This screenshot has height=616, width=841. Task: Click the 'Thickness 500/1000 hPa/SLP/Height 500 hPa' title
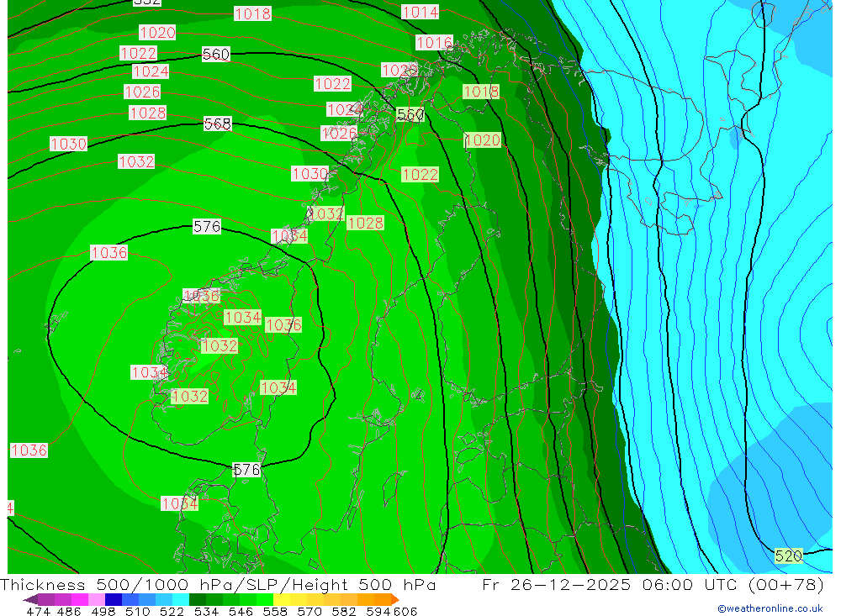click(218, 584)
